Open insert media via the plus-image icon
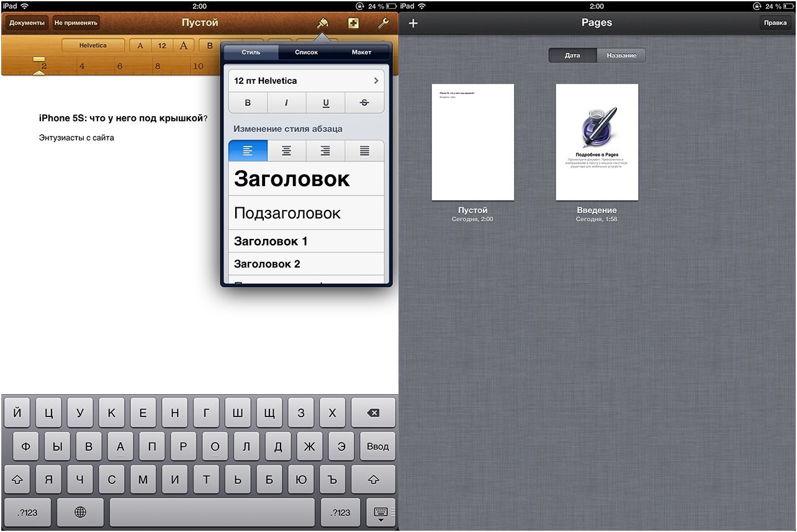 point(353,23)
